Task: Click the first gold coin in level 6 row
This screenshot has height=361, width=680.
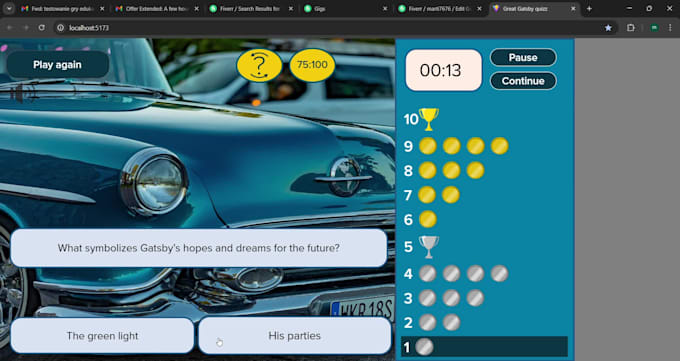Action: click(428, 219)
